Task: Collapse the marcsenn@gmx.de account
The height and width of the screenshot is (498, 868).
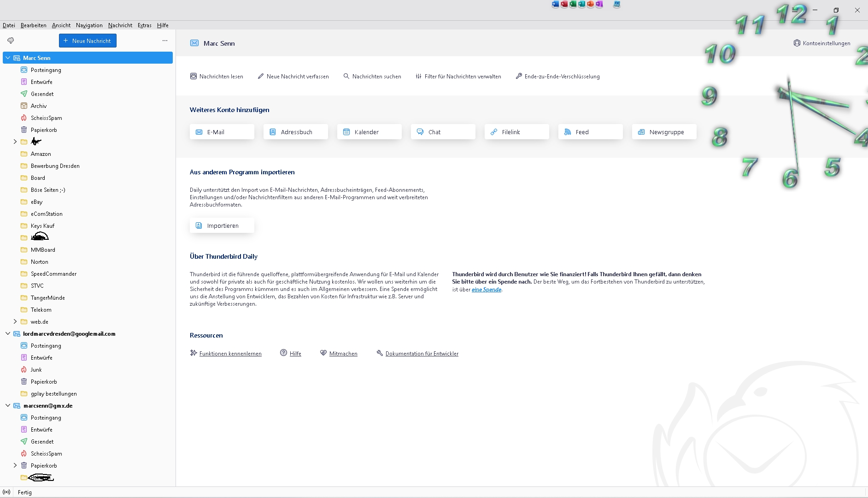Action: pos(8,405)
